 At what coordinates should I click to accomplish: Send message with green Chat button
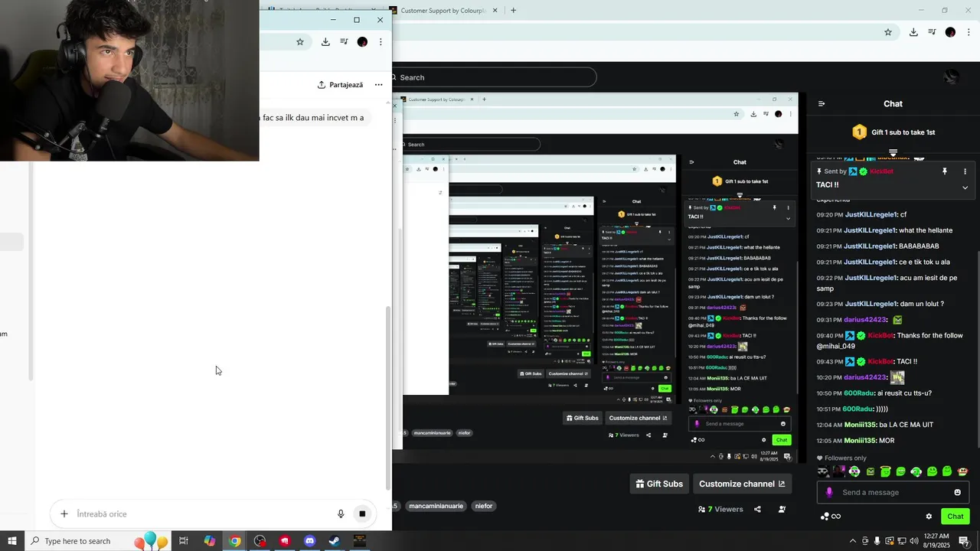tap(955, 517)
